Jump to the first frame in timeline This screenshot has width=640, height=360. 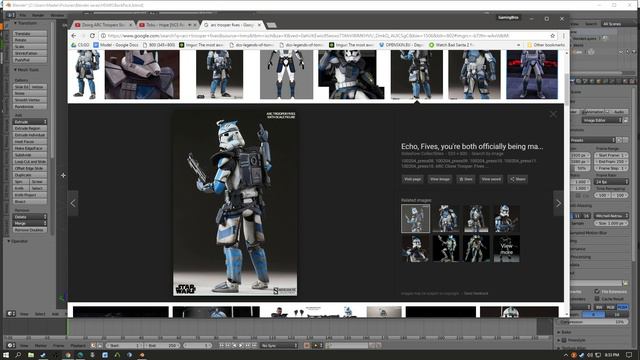(x=222, y=345)
